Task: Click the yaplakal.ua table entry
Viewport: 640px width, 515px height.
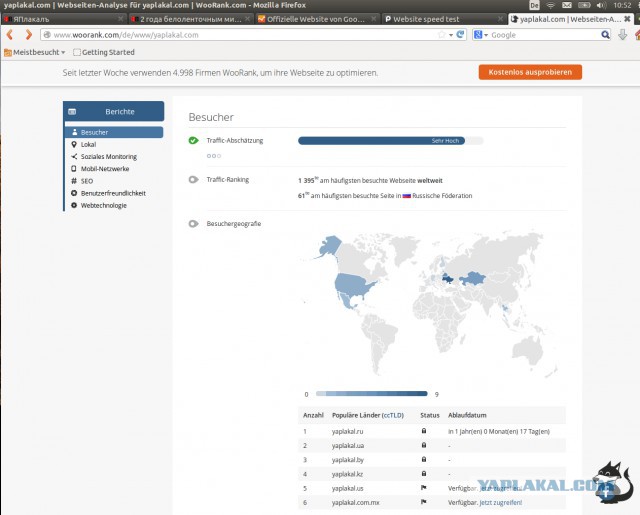Action: 348,446
